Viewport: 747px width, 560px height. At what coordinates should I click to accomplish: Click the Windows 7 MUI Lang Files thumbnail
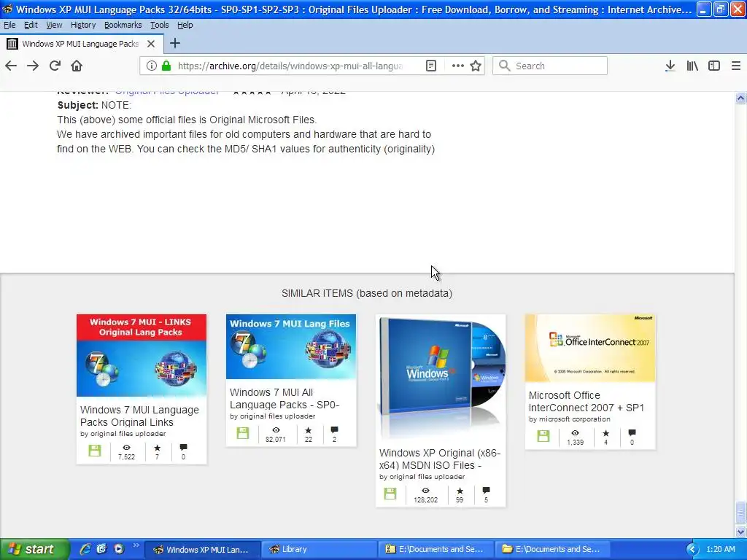click(x=291, y=346)
